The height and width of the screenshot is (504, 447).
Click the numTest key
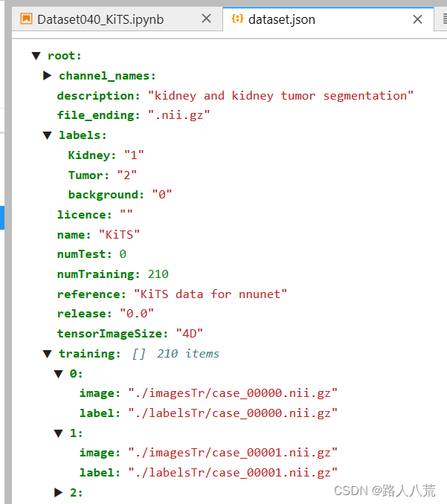click(84, 254)
